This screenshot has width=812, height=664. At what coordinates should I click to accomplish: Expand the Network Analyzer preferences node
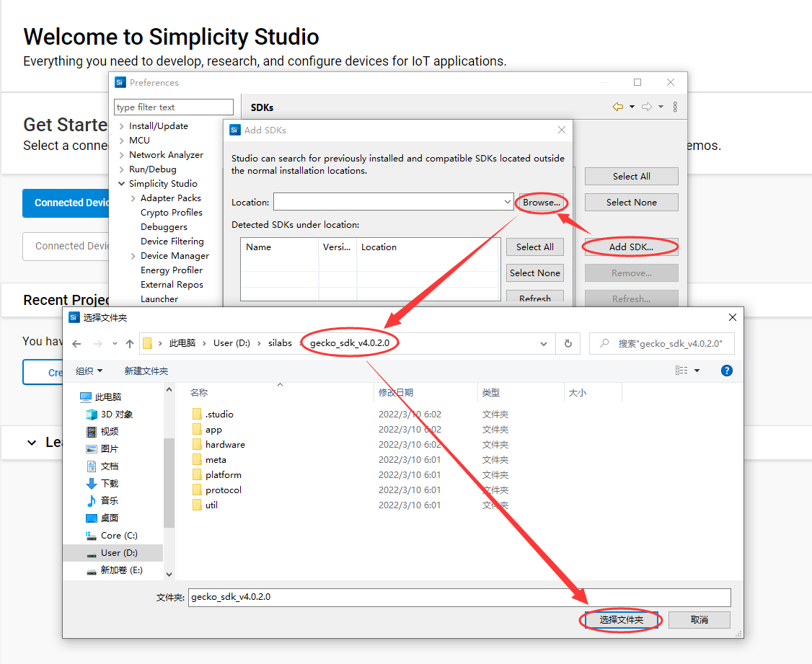tap(122, 155)
